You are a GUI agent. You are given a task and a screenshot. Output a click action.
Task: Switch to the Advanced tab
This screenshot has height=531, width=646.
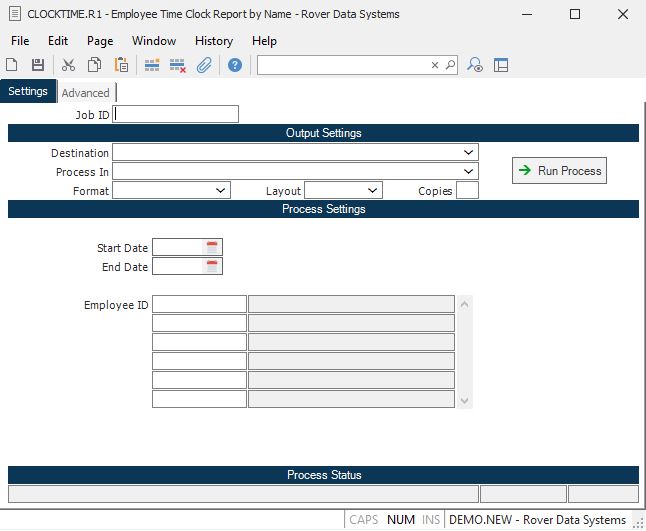pos(85,93)
